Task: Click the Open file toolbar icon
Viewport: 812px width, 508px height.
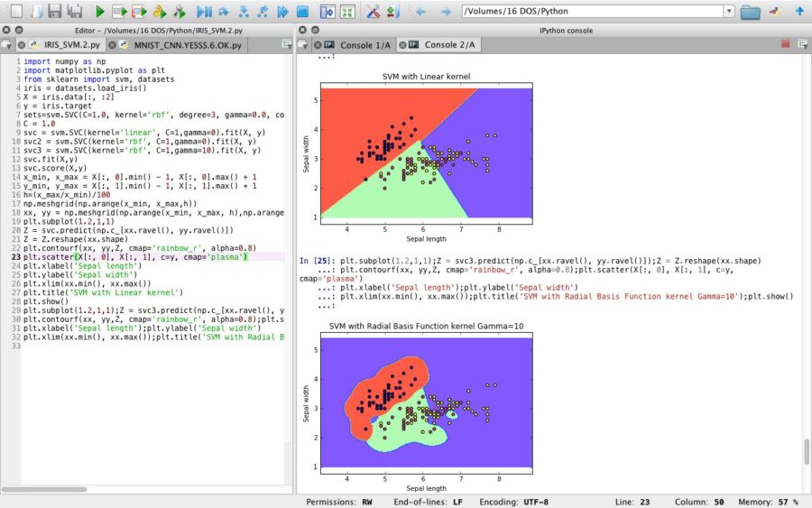Action: tap(37, 11)
